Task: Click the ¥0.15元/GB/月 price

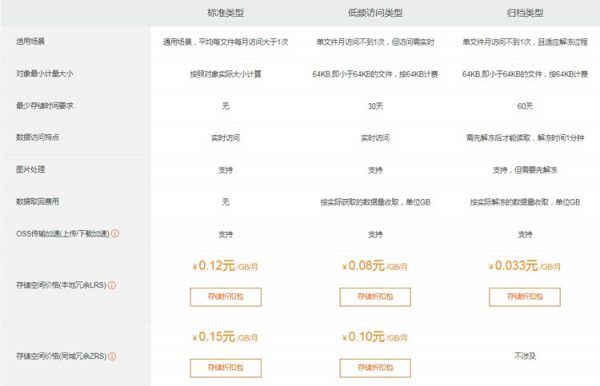Action: pyautogui.click(x=225, y=337)
